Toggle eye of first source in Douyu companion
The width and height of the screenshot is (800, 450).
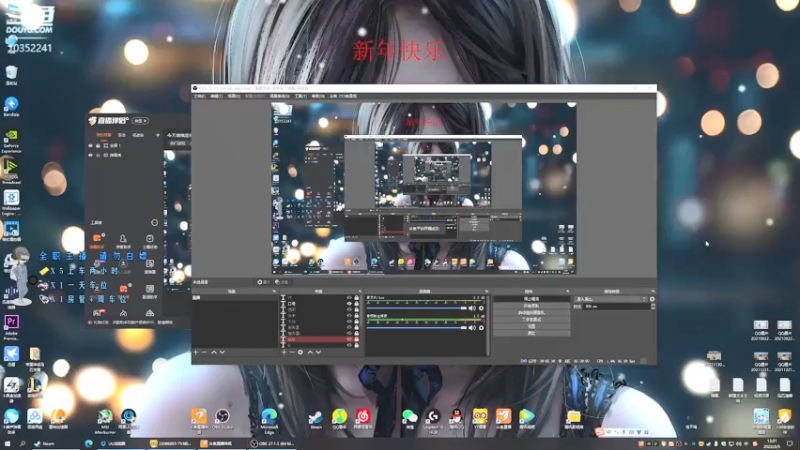pyautogui.click(x=91, y=145)
